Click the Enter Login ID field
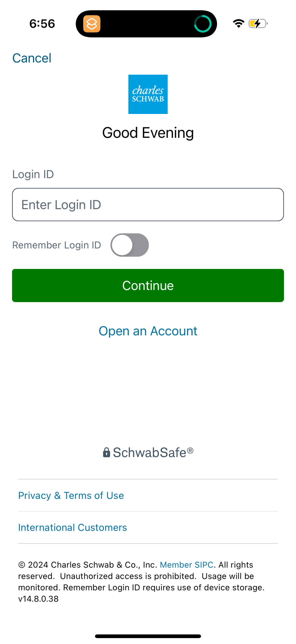Image resolution: width=296 pixels, height=644 pixels. pos(148,204)
